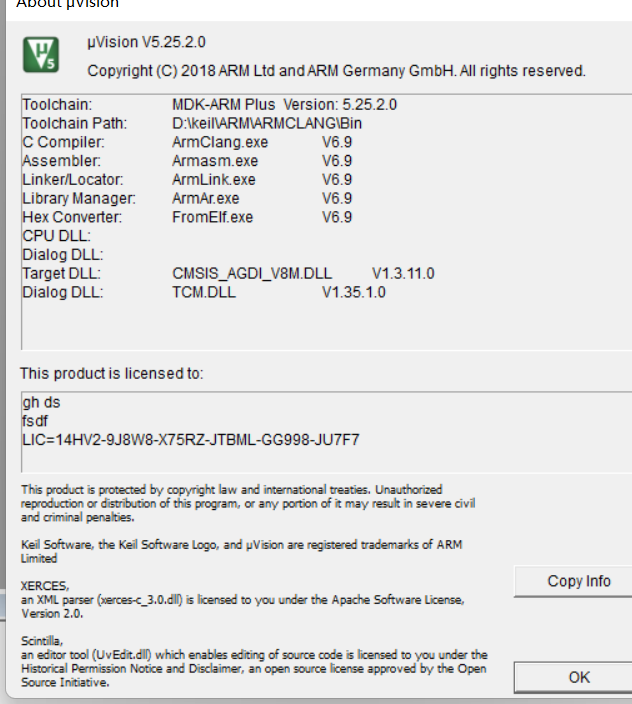
Task: Click the Hex Converter: label
Action: (72, 217)
